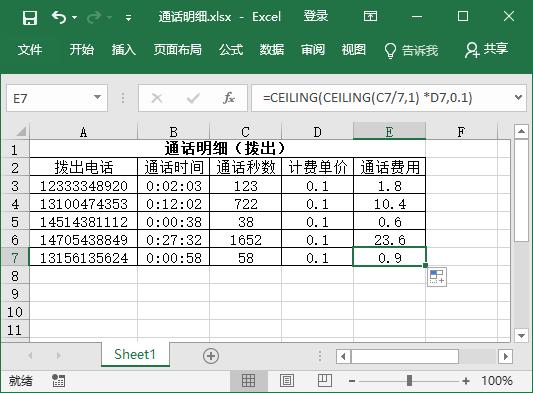
Task: Go to next sheet arrow
Action: (x=58, y=356)
